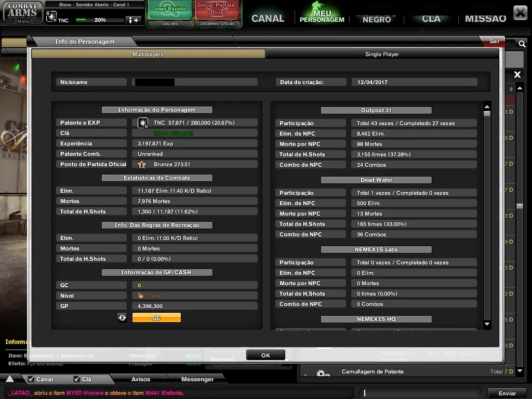This screenshot has width=532, height=399.
Task: Click the 11,187 Elim. K/D ratio value
Action: click(x=175, y=191)
